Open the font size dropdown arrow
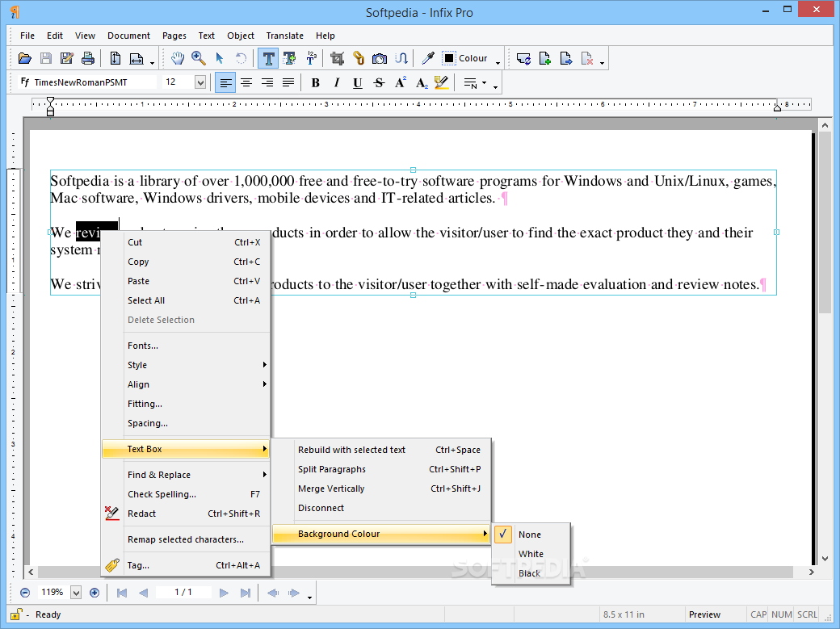Image resolution: width=840 pixels, height=629 pixels. pyautogui.click(x=200, y=82)
